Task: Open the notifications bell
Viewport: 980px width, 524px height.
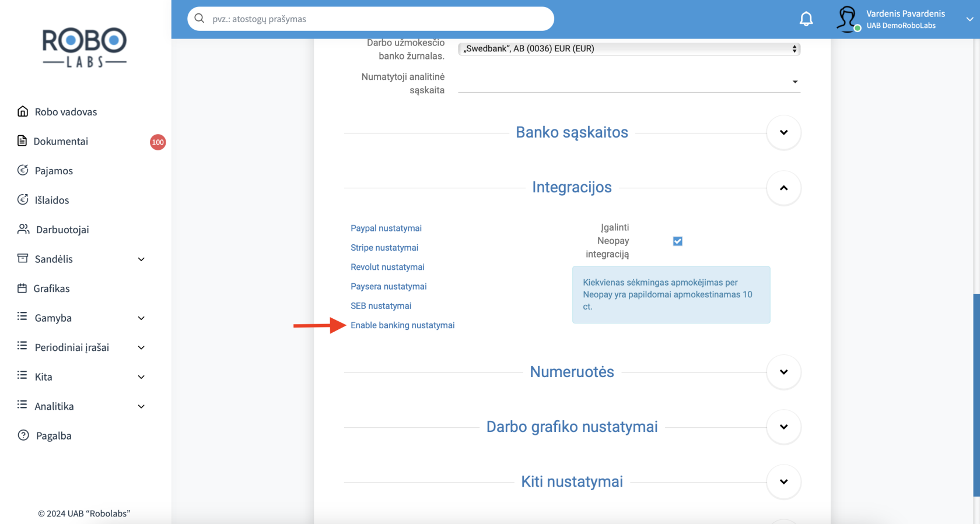Action: [806, 19]
